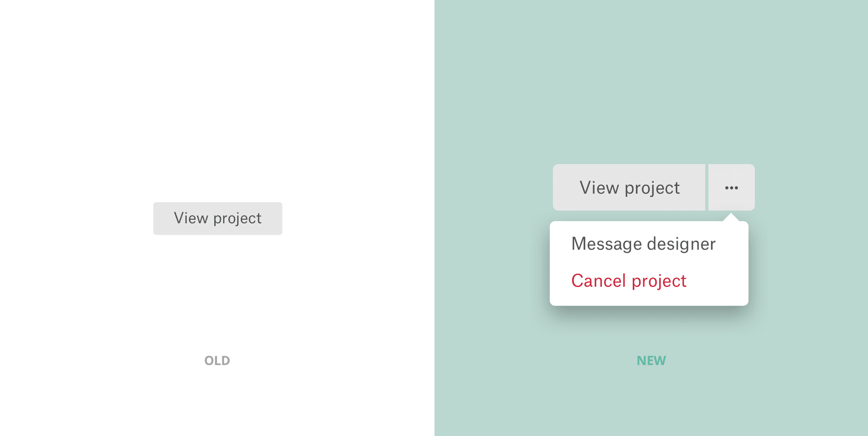Click the three-dot more options icon
The width and height of the screenshot is (868, 436).
coord(731,188)
